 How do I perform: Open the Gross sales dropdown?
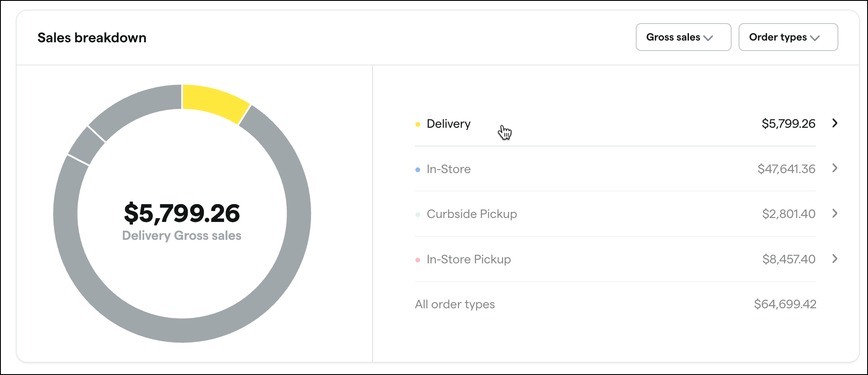683,37
